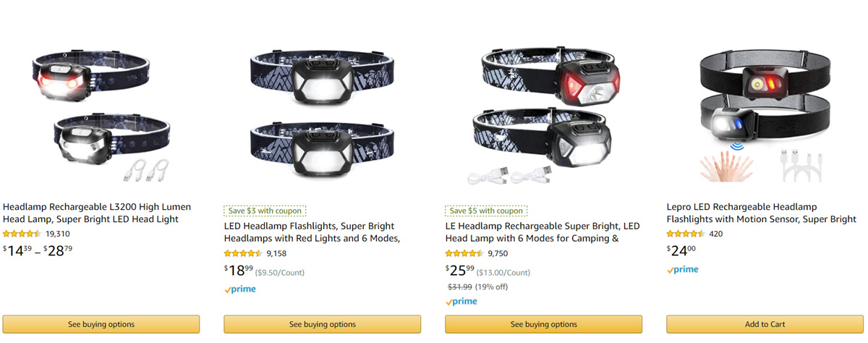868x343 pixels.
Task: Click the Save $5 with coupon badge
Action: tap(486, 211)
